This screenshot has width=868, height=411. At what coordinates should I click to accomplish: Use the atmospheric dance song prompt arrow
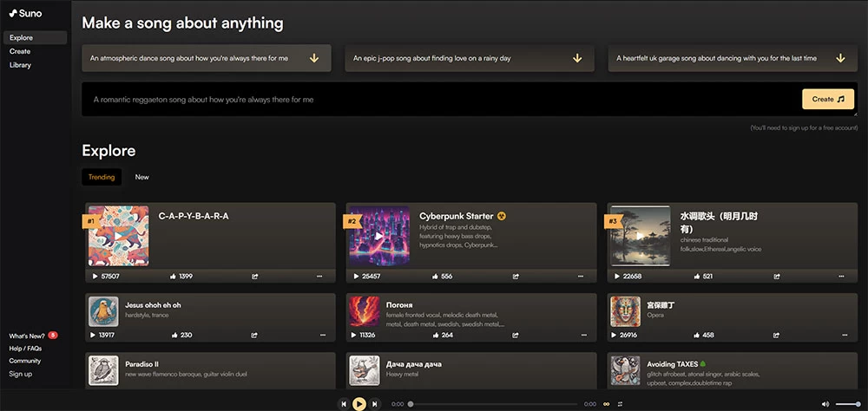click(314, 59)
